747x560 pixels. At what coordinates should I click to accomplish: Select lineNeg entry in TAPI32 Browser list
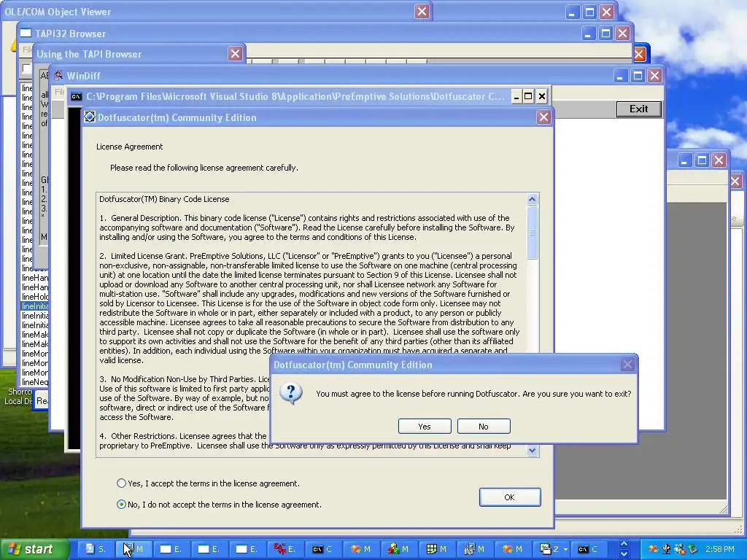pyautogui.click(x=35, y=382)
